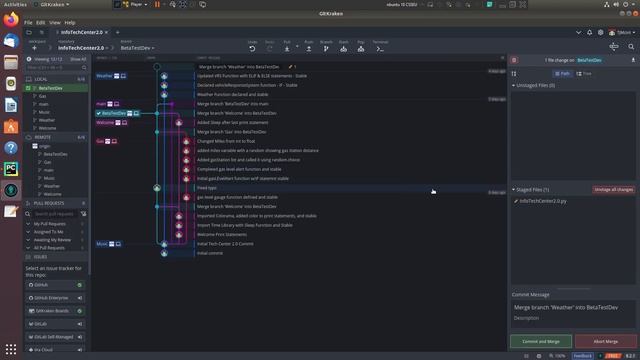Click Show All in the sidebar
640x360 pixels.
(78, 59)
